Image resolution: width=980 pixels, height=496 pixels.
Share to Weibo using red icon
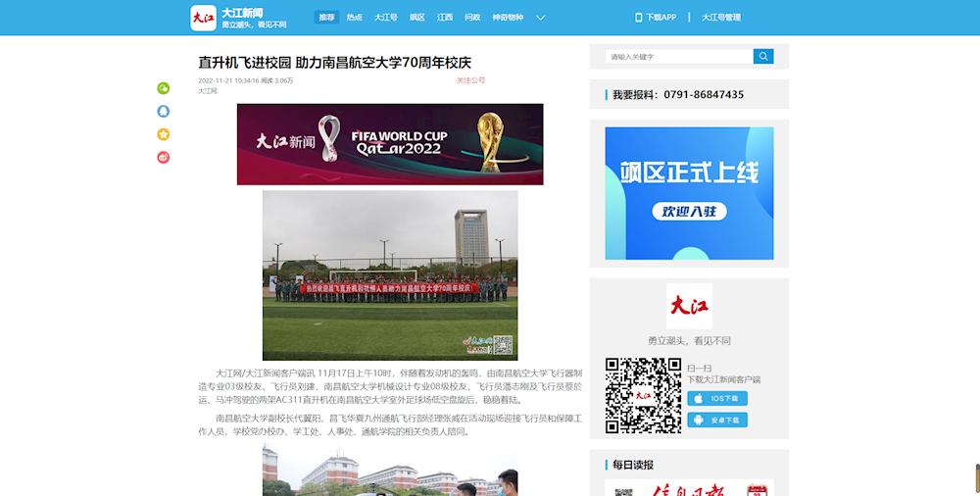click(x=164, y=158)
